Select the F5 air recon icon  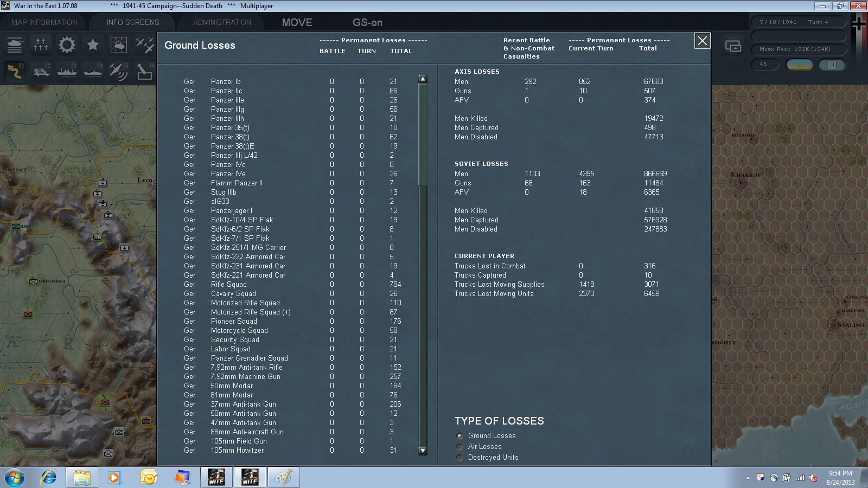[x=119, y=71]
